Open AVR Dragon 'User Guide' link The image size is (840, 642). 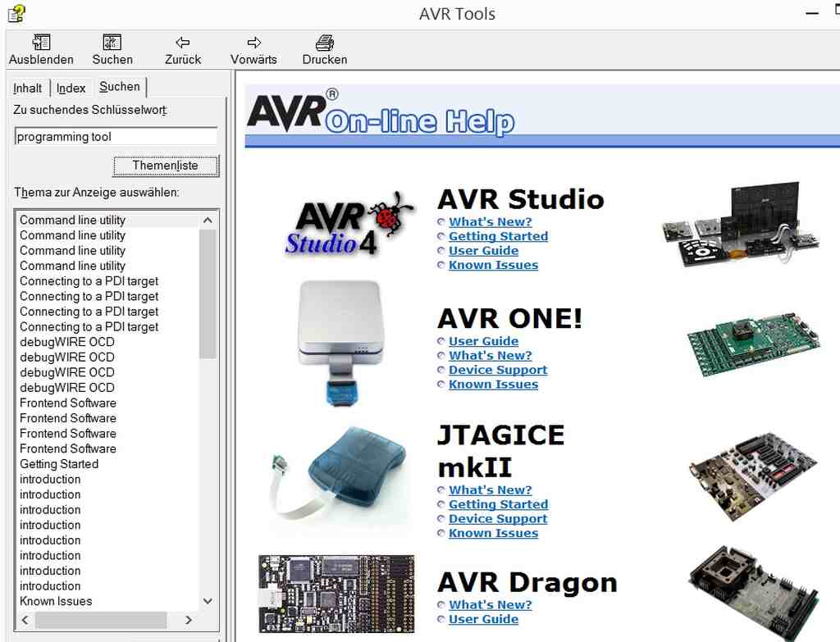[x=484, y=619]
